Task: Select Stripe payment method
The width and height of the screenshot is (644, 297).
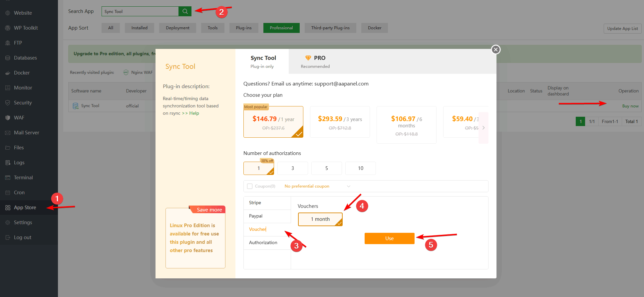Action: click(x=267, y=203)
